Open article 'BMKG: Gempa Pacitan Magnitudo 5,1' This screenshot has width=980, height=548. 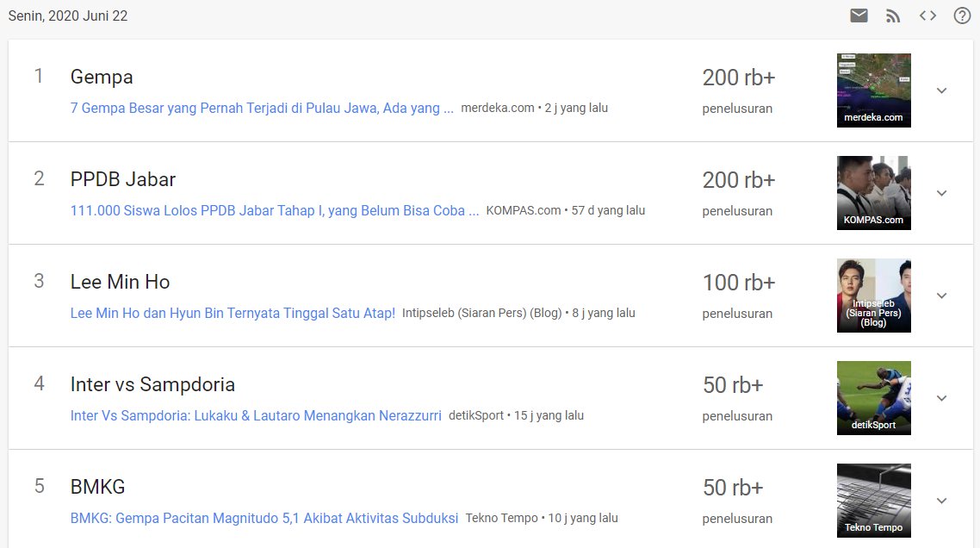[x=264, y=518]
